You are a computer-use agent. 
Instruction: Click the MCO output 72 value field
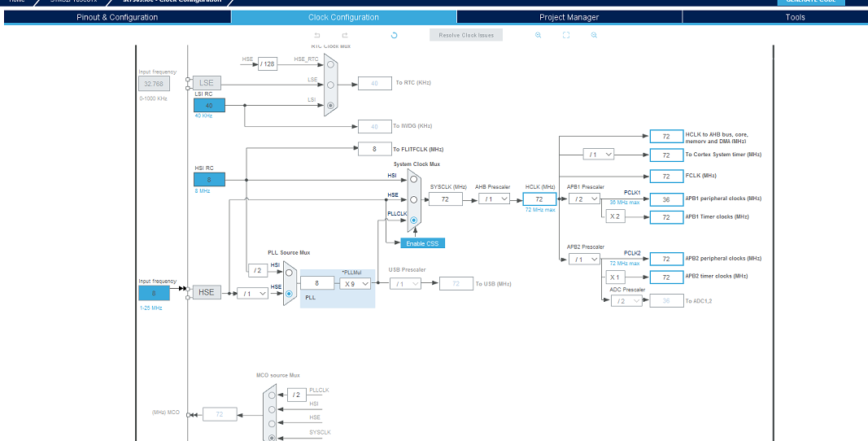click(x=220, y=414)
